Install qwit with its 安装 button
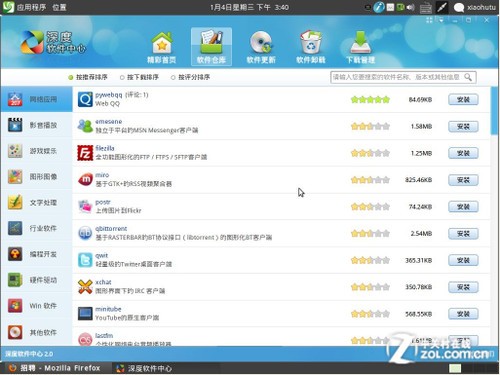The image size is (500, 375). pos(463,260)
